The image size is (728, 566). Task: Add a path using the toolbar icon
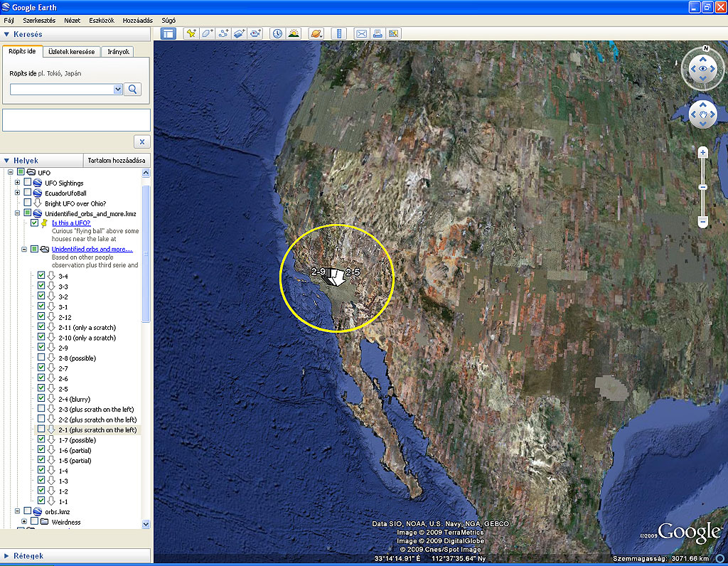pos(223,33)
